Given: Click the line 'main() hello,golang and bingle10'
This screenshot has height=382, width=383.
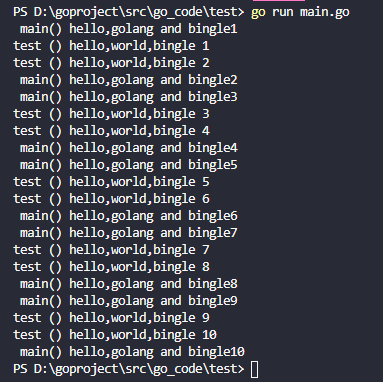Looking at the screenshot, I should coord(132,352).
